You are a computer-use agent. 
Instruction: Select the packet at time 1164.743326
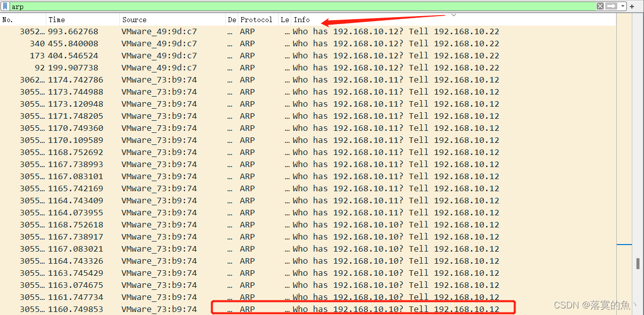pos(308,261)
